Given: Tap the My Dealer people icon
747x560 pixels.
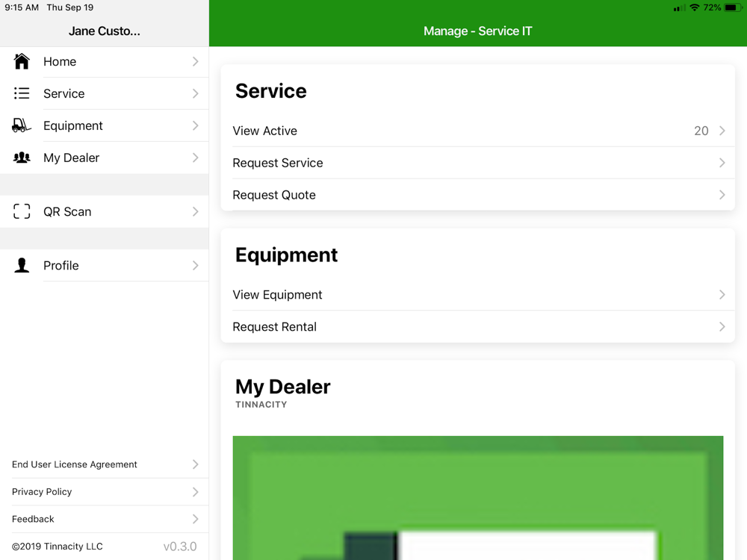Looking at the screenshot, I should (22, 158).
